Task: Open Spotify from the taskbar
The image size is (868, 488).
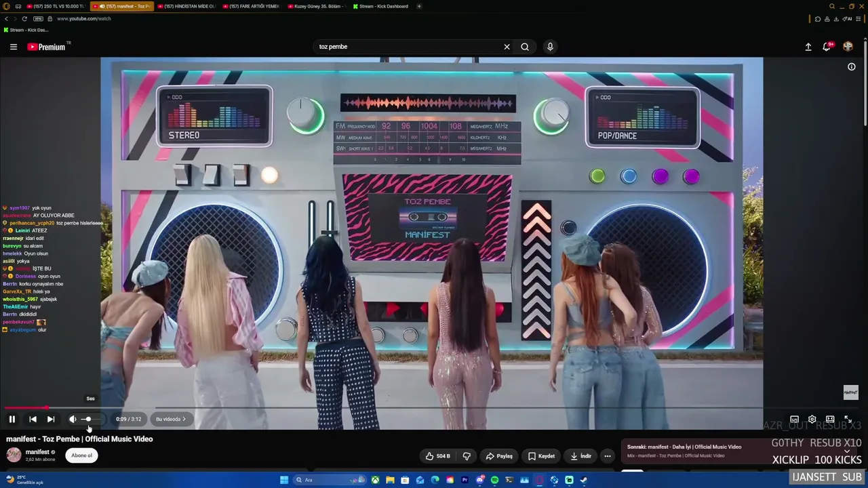Action: [x=494, y=480]
